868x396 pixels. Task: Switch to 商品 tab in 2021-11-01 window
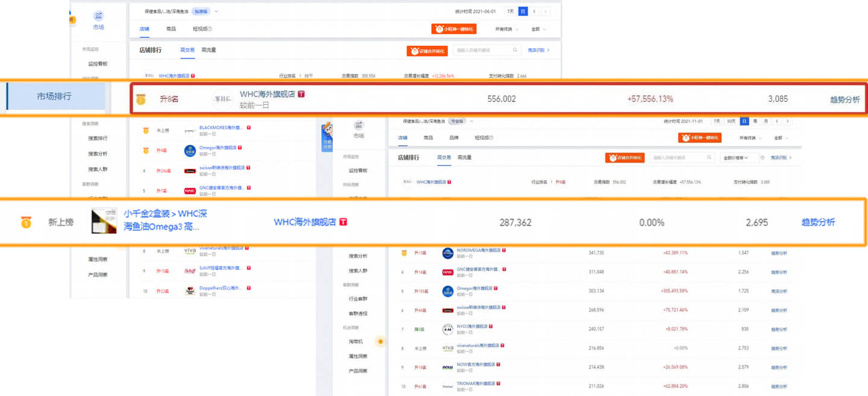(428, 138)
